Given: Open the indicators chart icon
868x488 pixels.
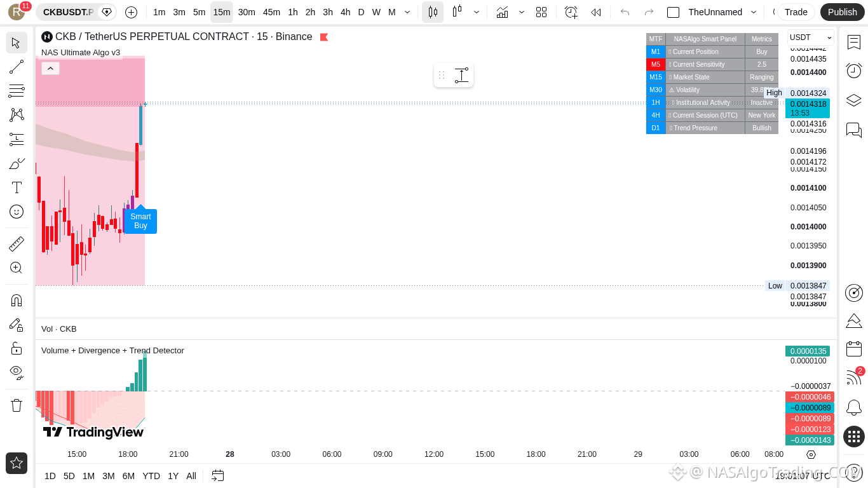Looking at the screenshot, I should pyautogui.click(x=502, y=12).
